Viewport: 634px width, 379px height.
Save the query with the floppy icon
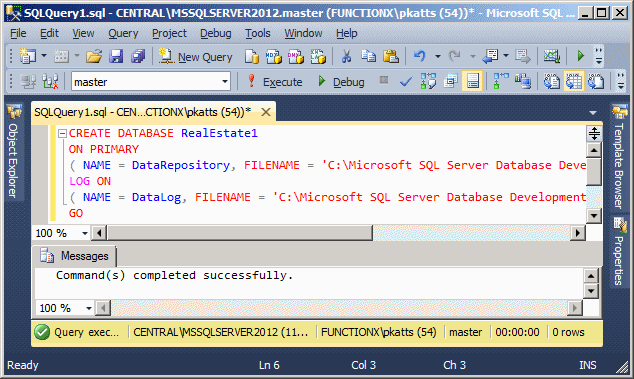point(116,56)
